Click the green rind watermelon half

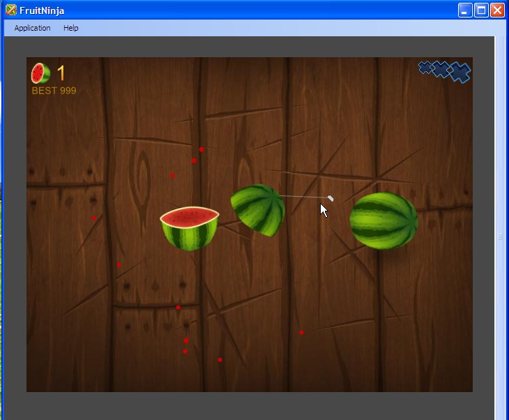258,210
